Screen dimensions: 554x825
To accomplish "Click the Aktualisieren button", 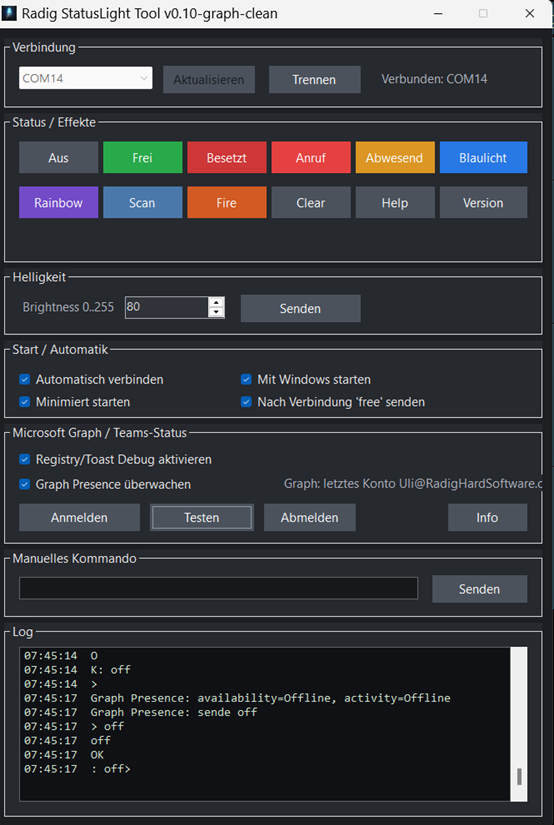I will point(209,79).
